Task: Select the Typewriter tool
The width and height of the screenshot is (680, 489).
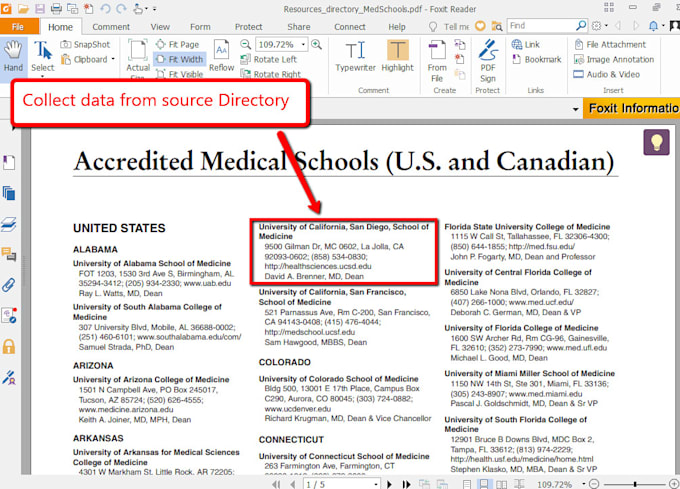Action: coord(356,56)
